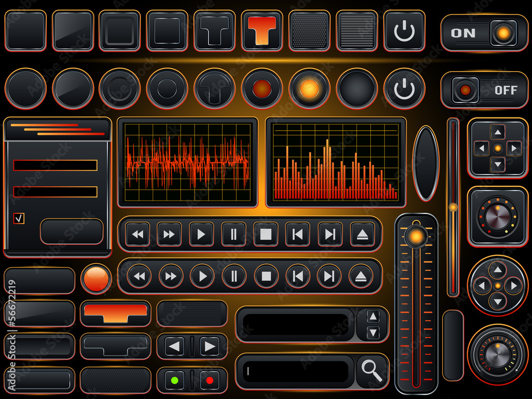
Task: Click the round play button in the lower playback bar
Action: tap(202, 276)
